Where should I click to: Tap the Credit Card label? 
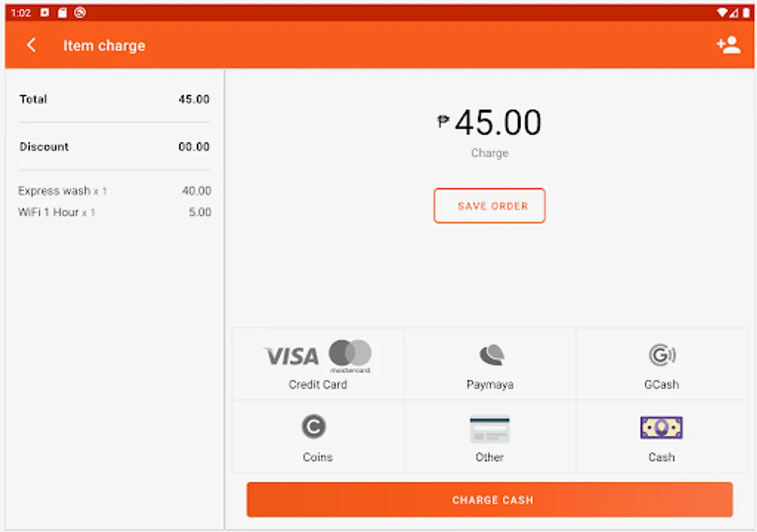tap(318, 385)
